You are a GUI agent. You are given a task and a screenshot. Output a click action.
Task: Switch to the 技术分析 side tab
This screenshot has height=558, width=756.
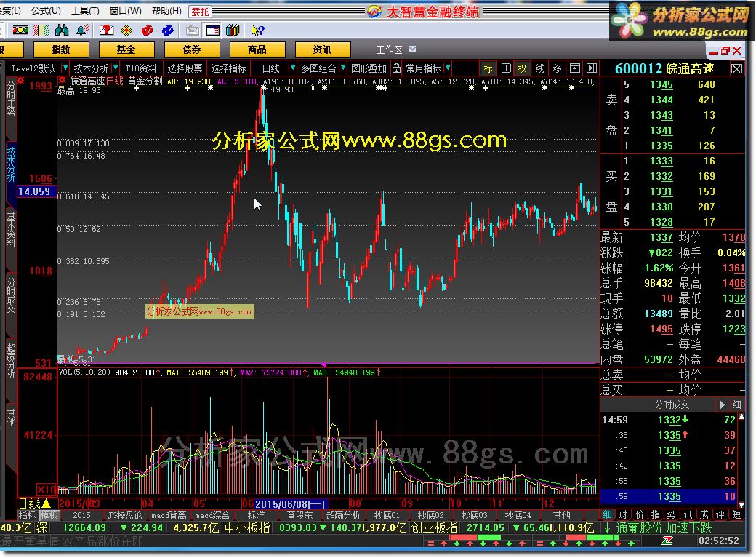(11, 164)
